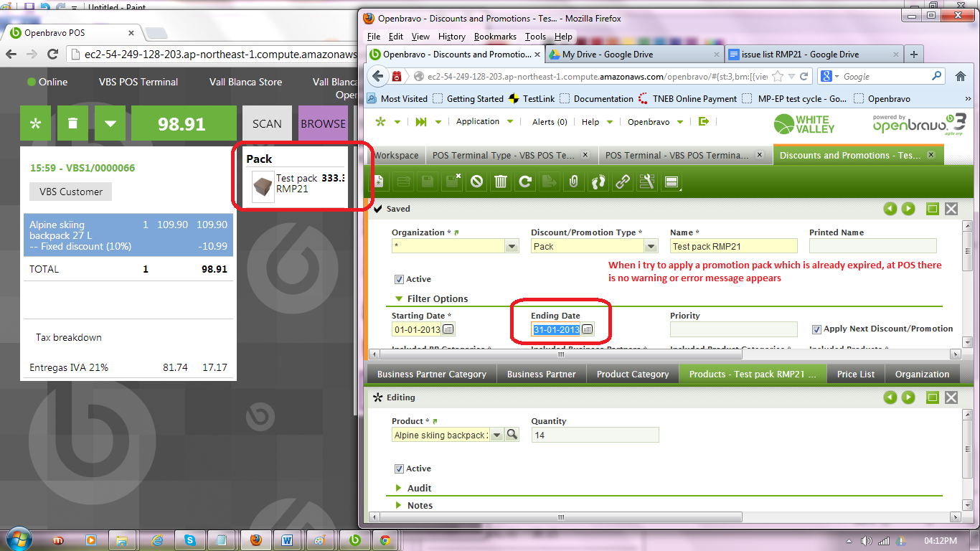Click the New Document toolbar icon in Openbravo
980x551 pixels.
(378, 182)
